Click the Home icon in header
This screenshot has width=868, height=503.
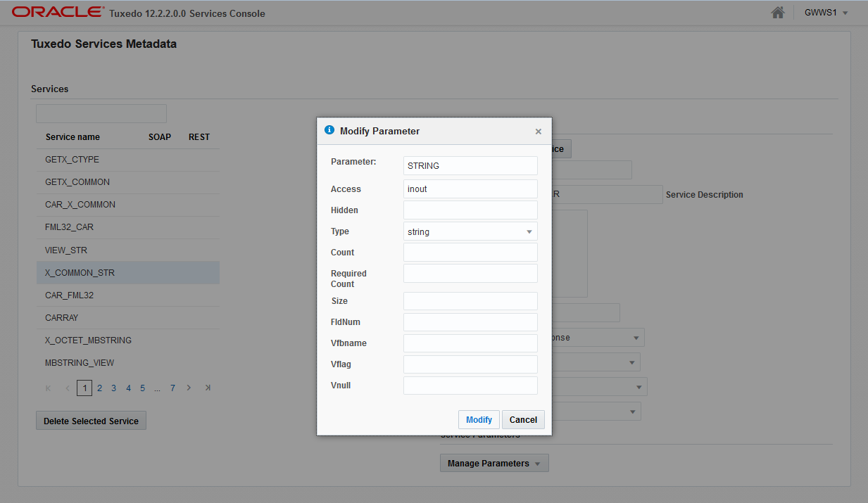778,13
